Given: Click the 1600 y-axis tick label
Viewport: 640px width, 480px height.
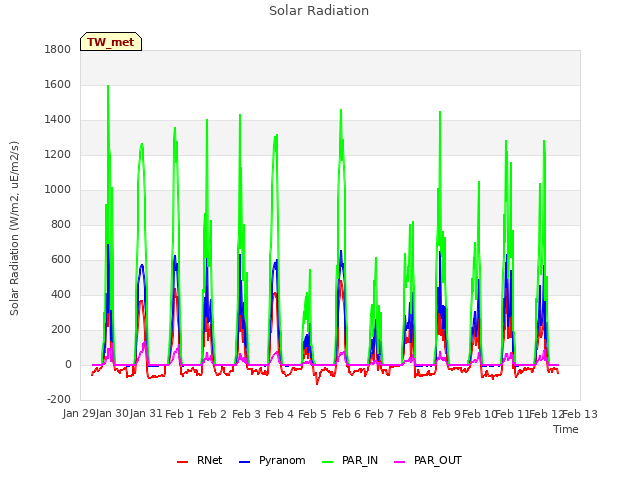Looking at the screenshot, I should click(58, 84).
